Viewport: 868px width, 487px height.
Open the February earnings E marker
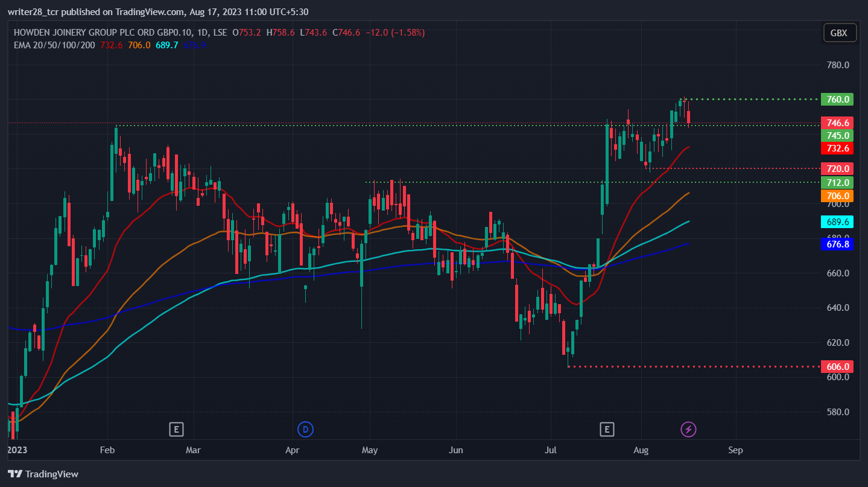(x=176, y=429)
